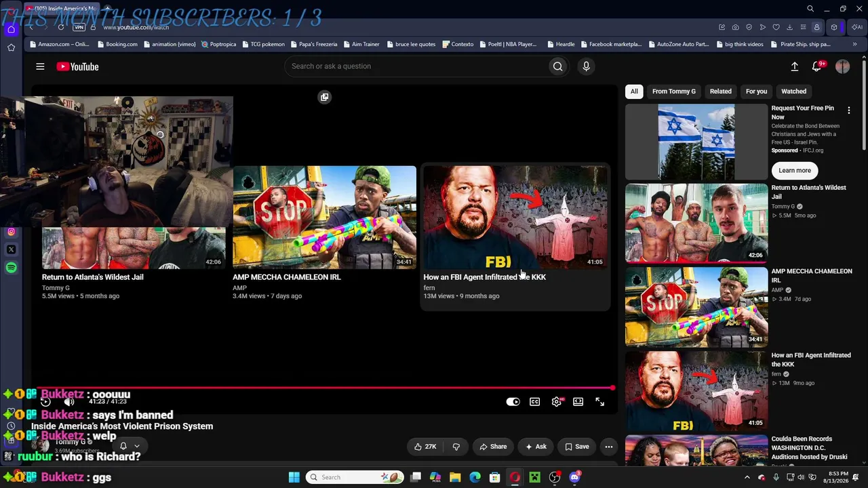The image size is (868, 488).
Task: Click the Learn more ad button
Action: (x=795, y=170)
